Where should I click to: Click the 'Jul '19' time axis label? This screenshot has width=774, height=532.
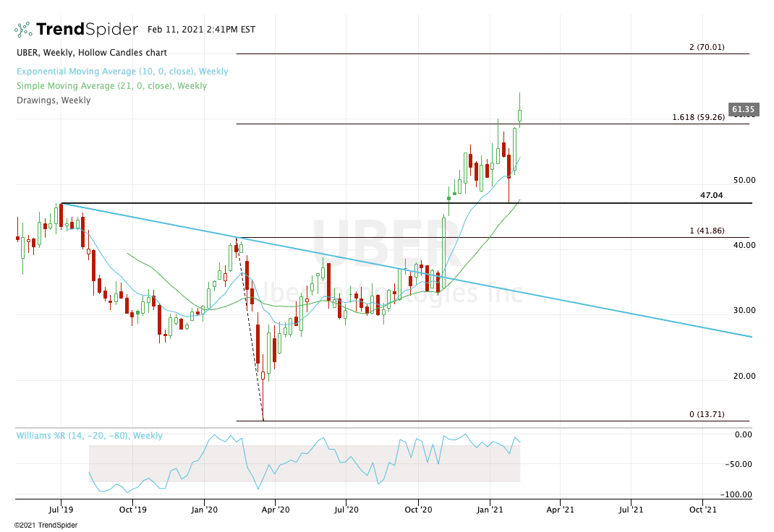(61, 510)
